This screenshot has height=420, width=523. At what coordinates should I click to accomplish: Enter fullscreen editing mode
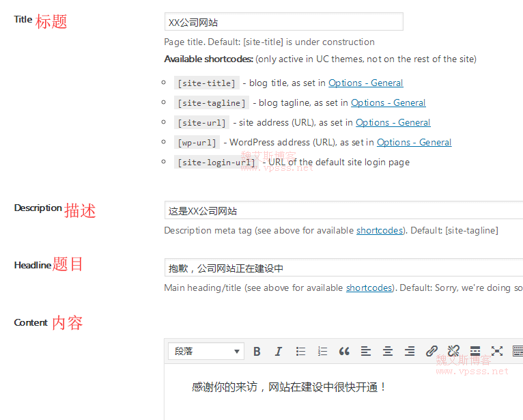[x=497, y=351]
